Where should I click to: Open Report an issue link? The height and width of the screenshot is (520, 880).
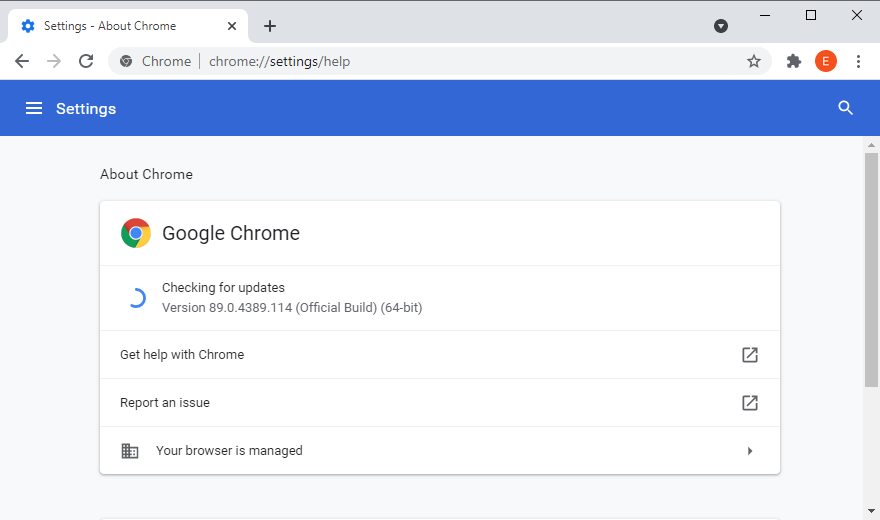coord(165,403)
